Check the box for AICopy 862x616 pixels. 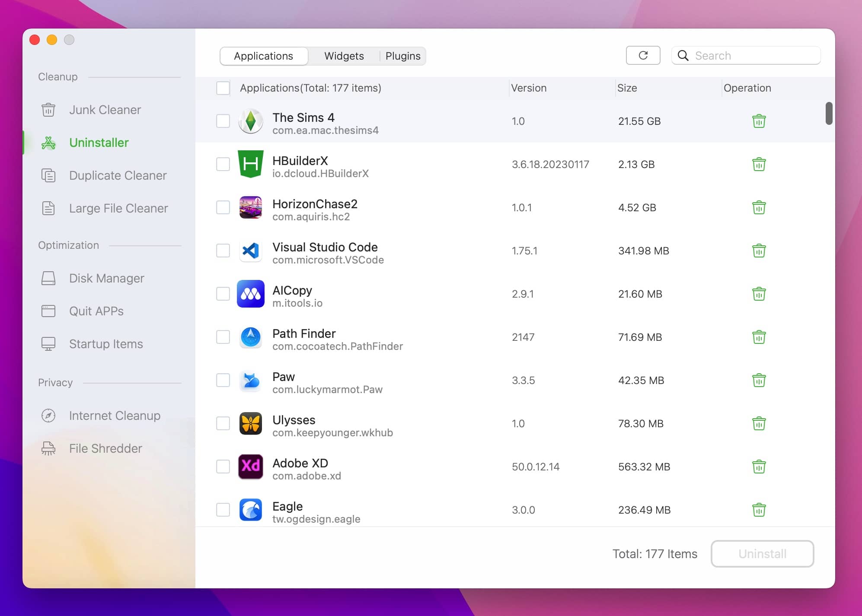223,294
